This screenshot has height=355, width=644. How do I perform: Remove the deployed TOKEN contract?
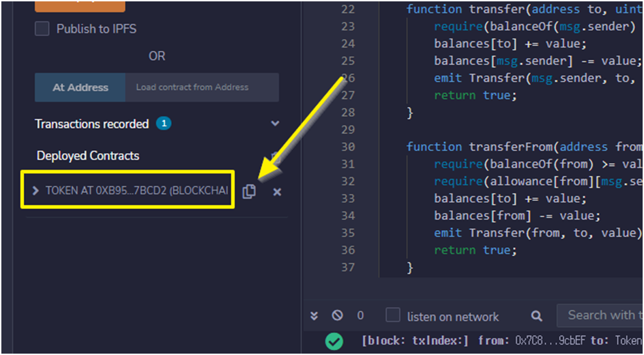(x=277, y=192)
